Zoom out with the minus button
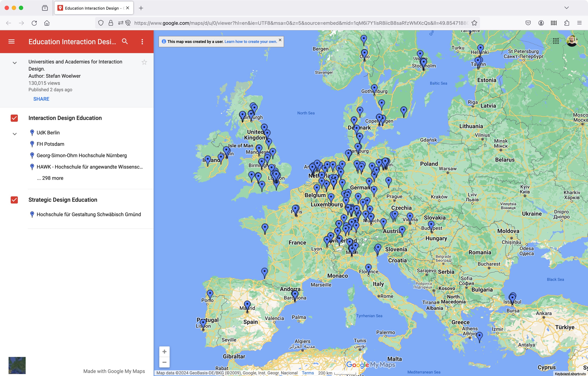This screenshot has height=376, width=588. pyautogui.click(x=164, y=362)
